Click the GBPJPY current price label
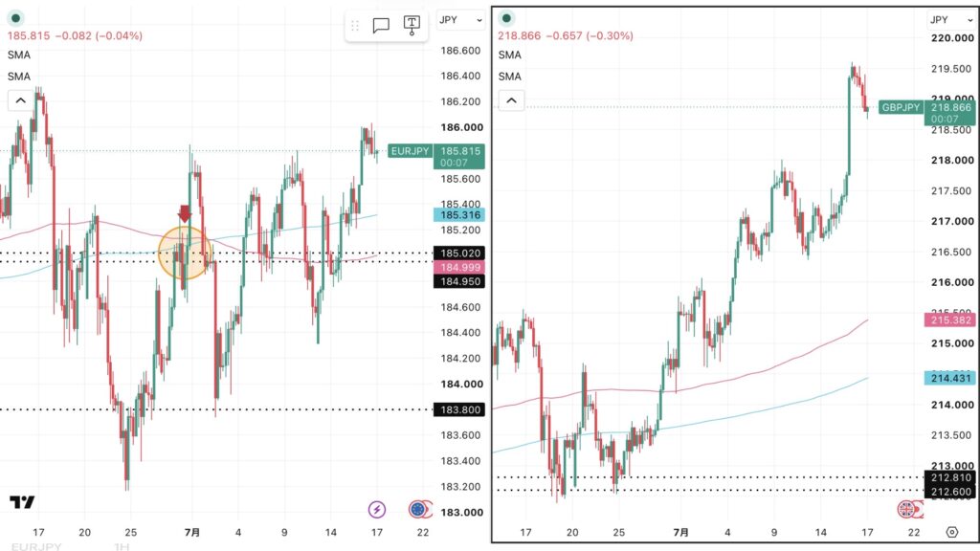 coord(950,113)
